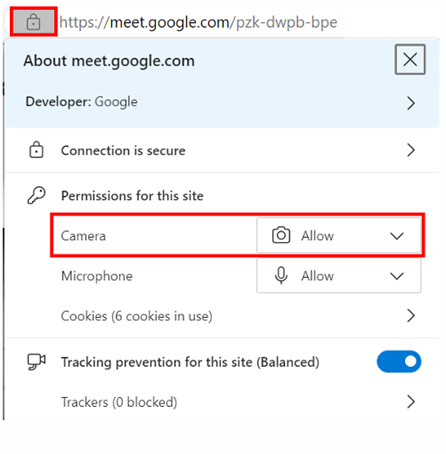Screen dimensions: 446x454
Task: Open the Camera Allow dropdown
Action: click(x=339, y=235)
